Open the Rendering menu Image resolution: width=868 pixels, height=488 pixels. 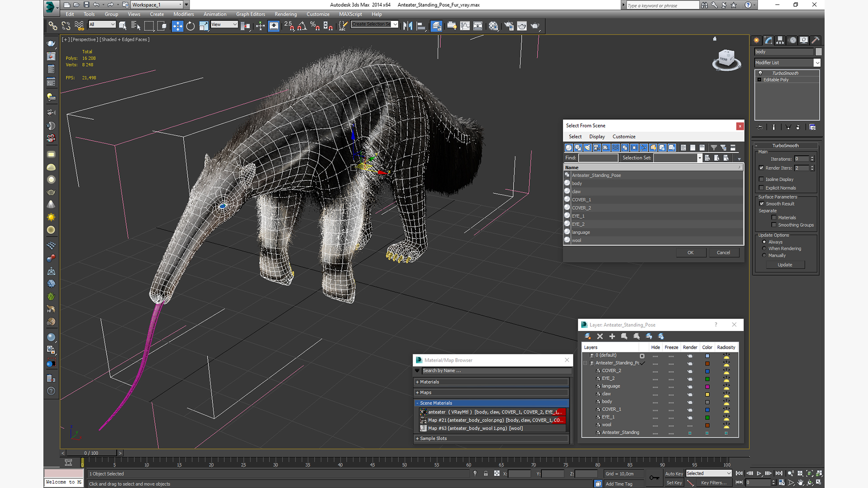pyautogui.click(x=286, y=14)
